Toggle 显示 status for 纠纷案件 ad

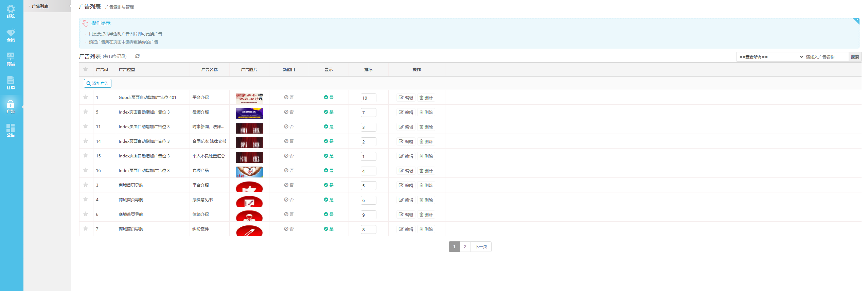point(329,229)
